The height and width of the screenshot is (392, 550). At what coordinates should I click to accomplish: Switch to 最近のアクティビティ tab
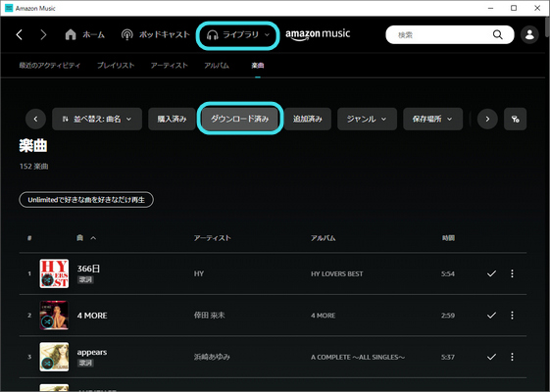(49, 66)
